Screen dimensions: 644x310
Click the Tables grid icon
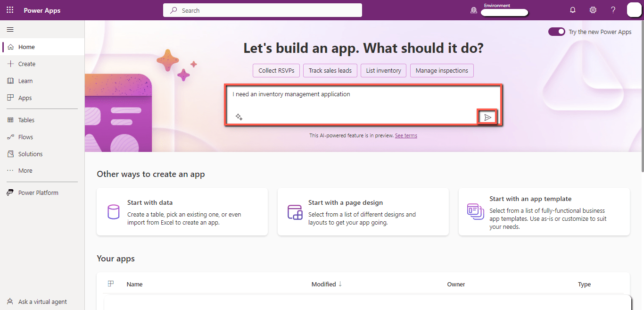[11, 120]
